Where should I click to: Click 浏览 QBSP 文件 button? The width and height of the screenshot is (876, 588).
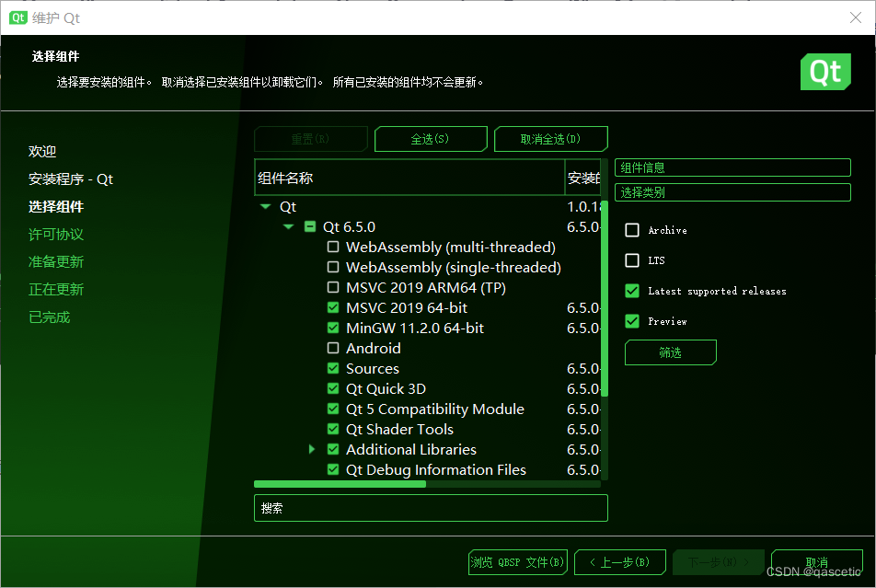(x=517, y=561)
